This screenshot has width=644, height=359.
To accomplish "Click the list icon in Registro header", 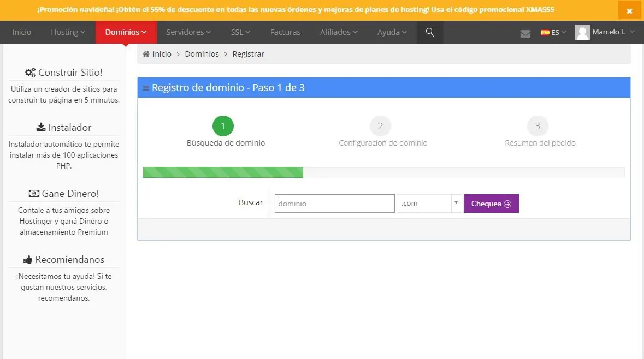I will tap(145, 88).
